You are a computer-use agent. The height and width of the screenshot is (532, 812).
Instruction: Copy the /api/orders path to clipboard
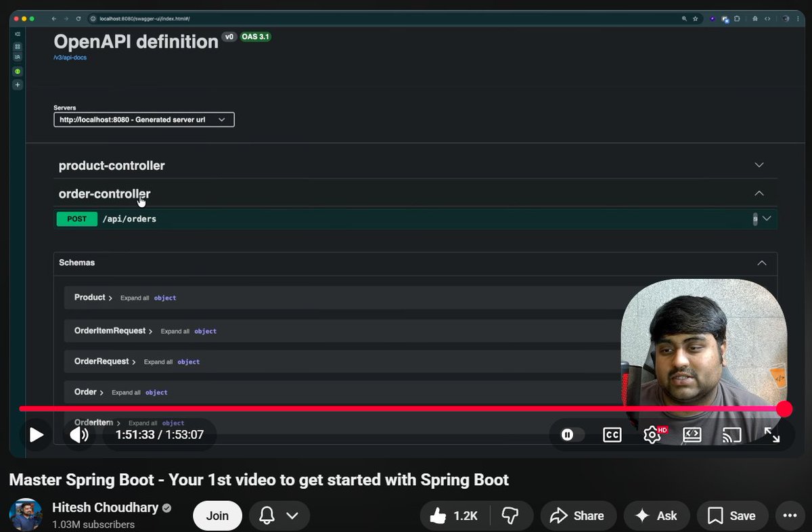(755, 219)
